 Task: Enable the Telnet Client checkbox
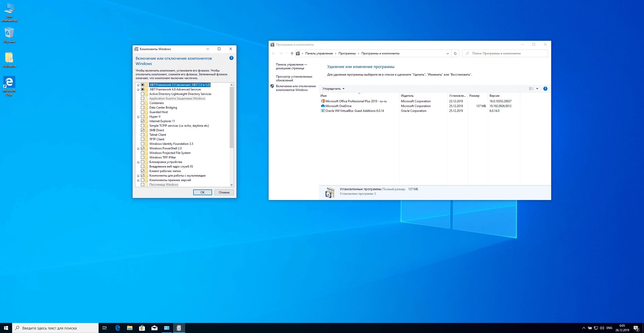coord(143,135)
